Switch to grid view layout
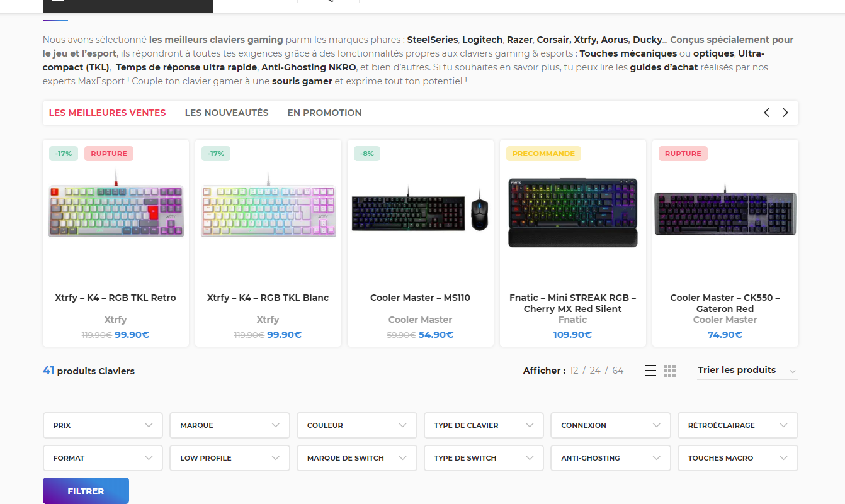 click(669, 371)
